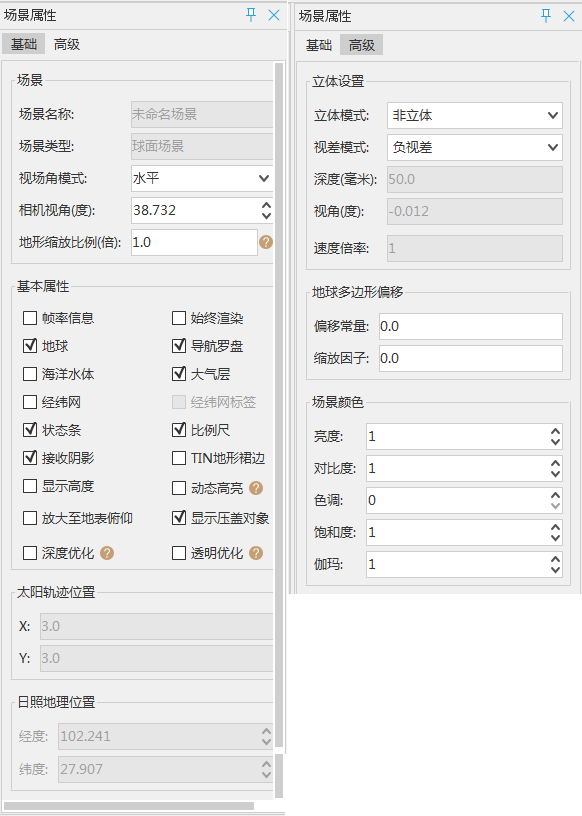Click help icon beside 透明优化

click(256, 553)
